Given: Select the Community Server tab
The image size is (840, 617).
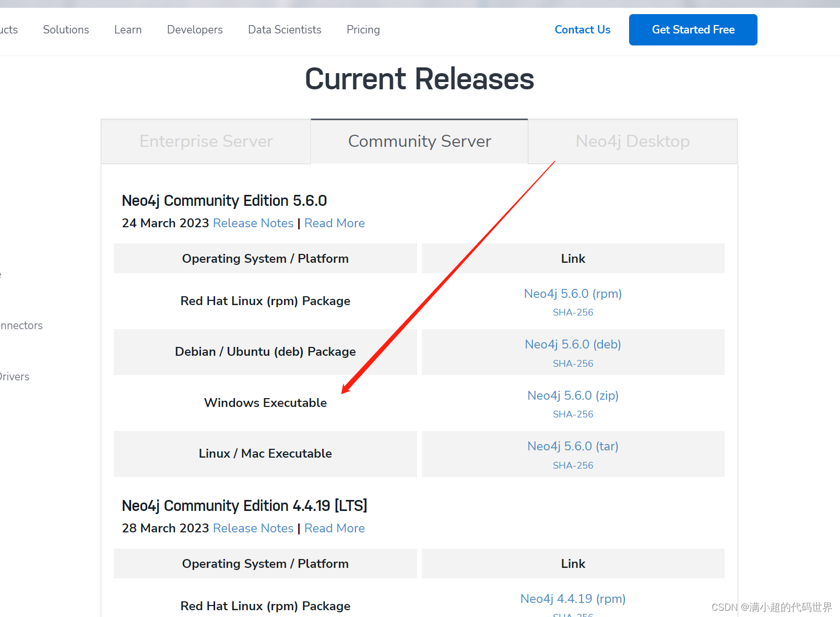Looking at the screenshot, I should click(420, 141).
